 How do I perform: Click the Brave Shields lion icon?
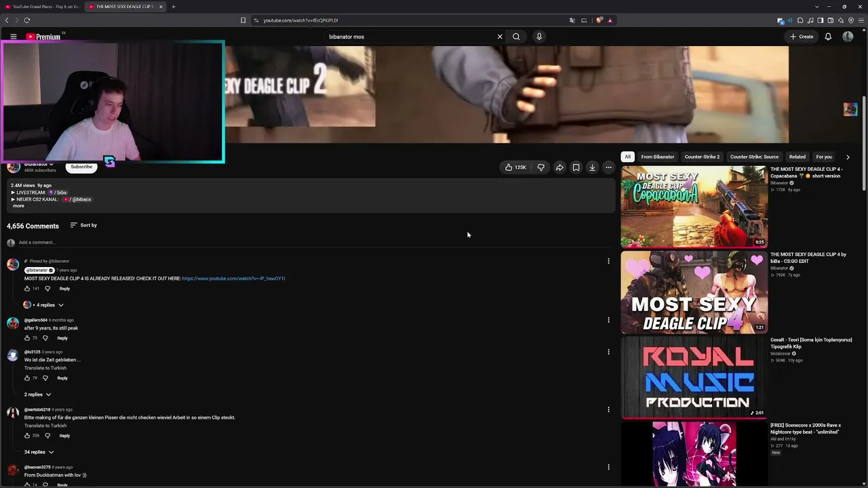tap(599, 20)
